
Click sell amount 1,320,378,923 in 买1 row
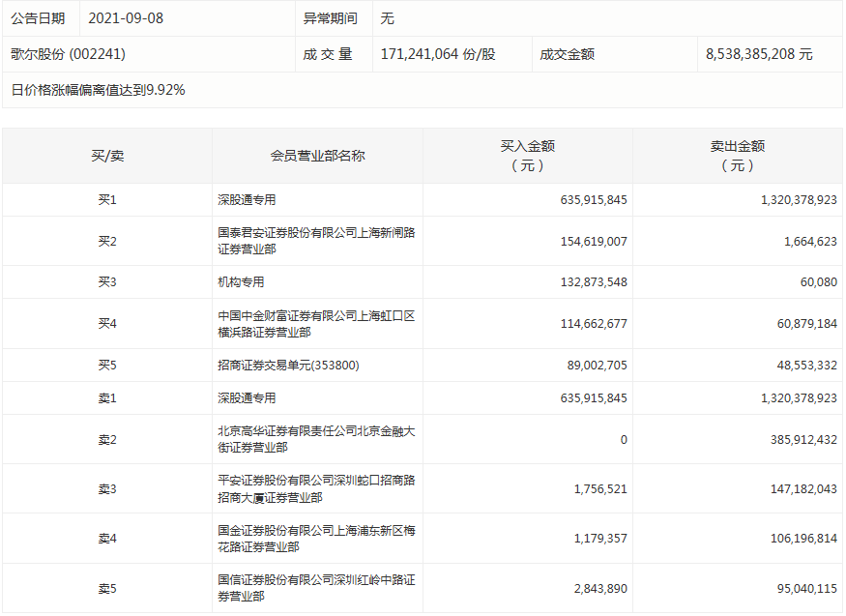(799, 199)
